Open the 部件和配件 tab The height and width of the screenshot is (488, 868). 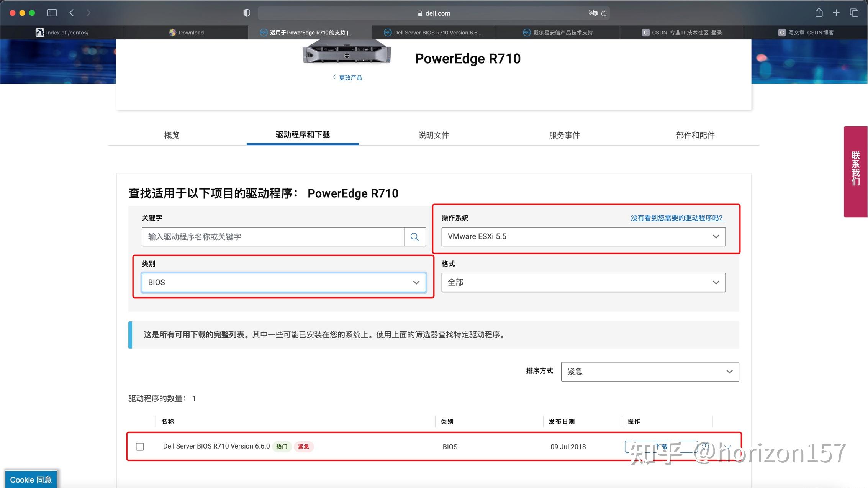696,135
